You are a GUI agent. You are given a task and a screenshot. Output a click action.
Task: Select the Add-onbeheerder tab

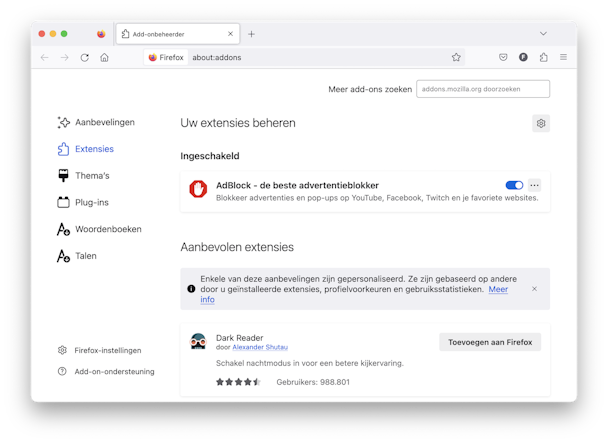[x=178, y=34]
